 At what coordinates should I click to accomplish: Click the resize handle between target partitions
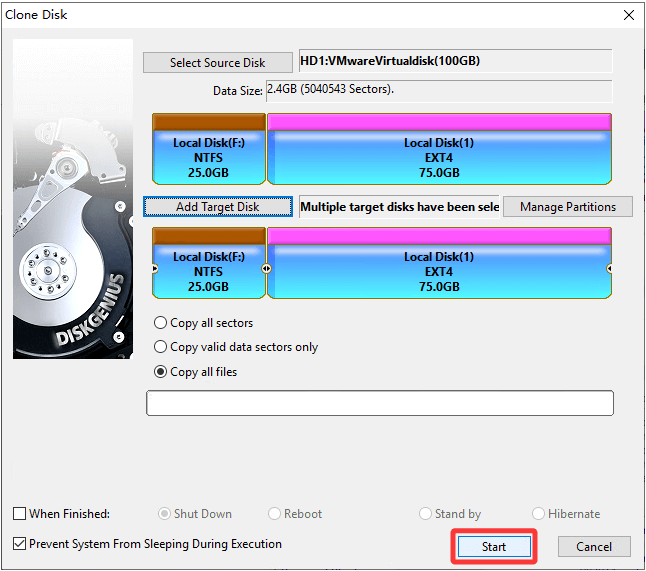tap(266, 269)
